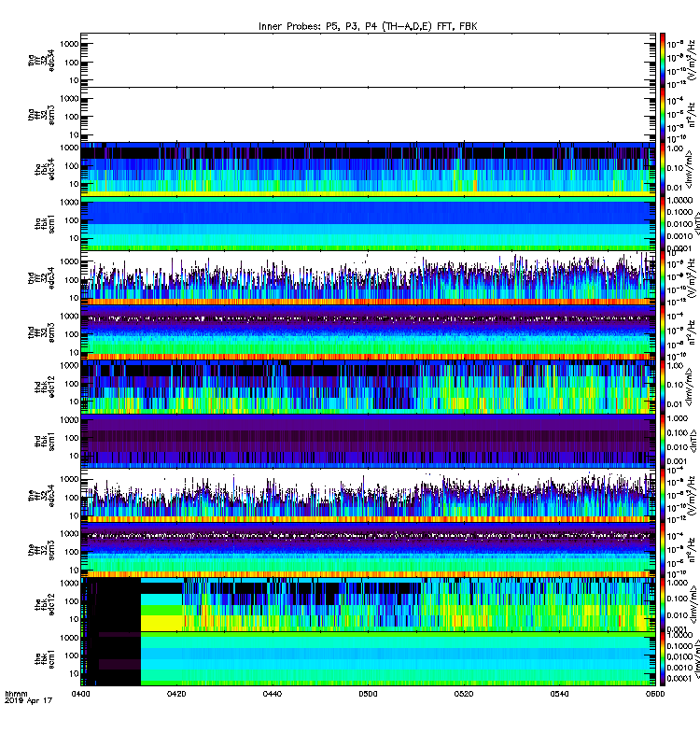
Task: Click the '1000' tick of the fbk scm1 panel
Action: (x=69, y=638)
